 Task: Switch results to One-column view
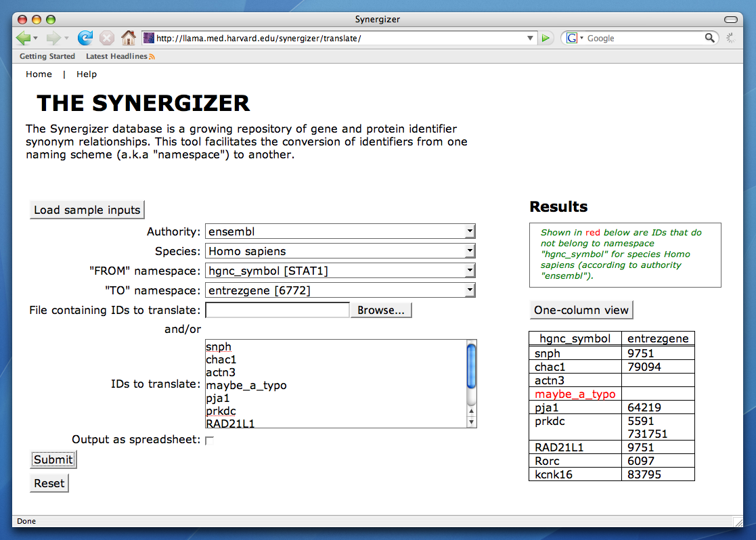[x=581, y=310]
